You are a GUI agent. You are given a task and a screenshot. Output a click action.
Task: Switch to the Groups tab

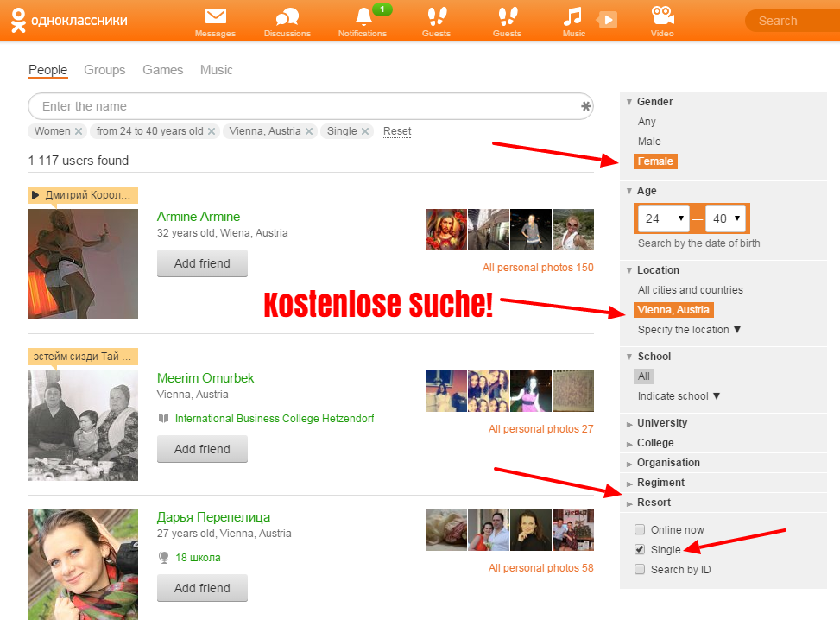click(104, 70)
